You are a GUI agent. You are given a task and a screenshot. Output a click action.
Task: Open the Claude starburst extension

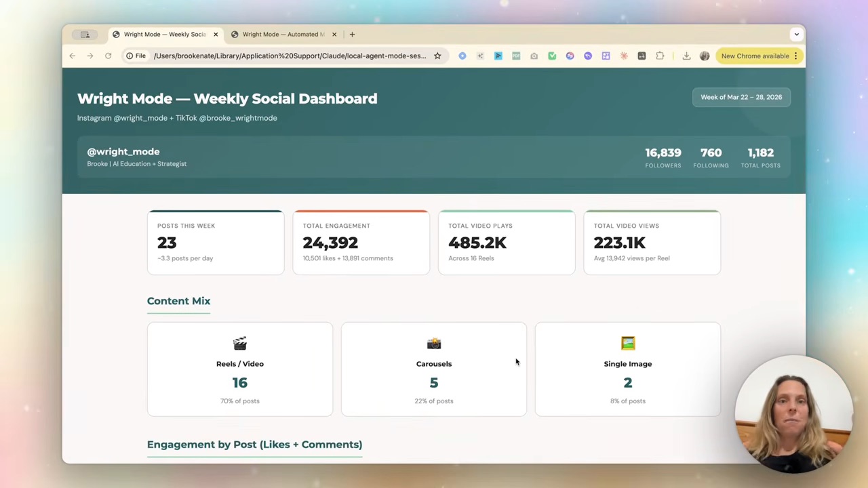point(624,56)
